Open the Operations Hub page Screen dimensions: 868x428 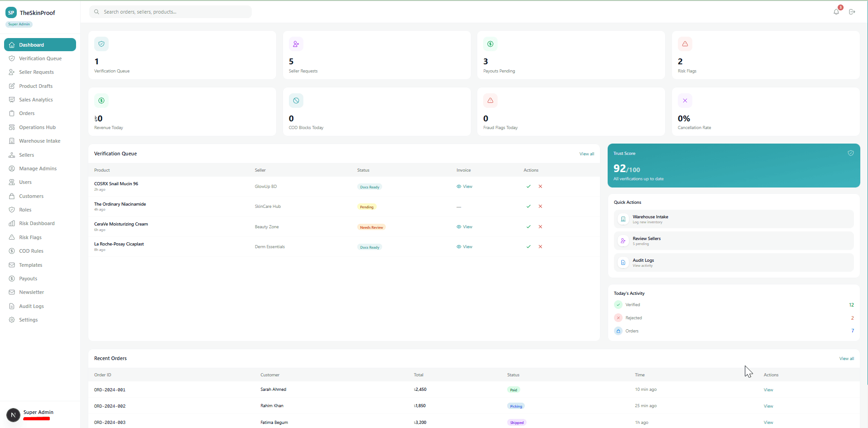(x=37, y=127)
